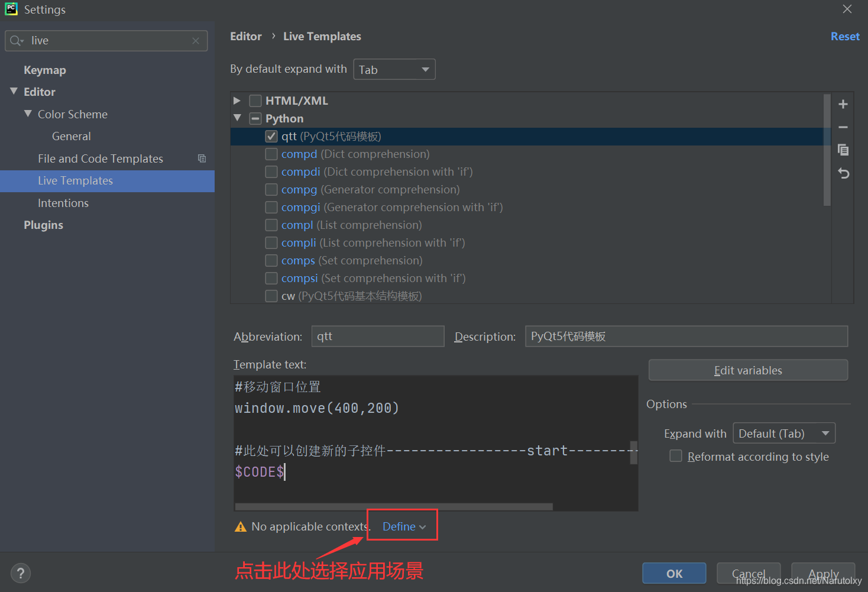Image resolution: width=868 pixels, height=592 pixels.
Task: Click the warning icon next to No applicable contexts
Action: point(241,527)
